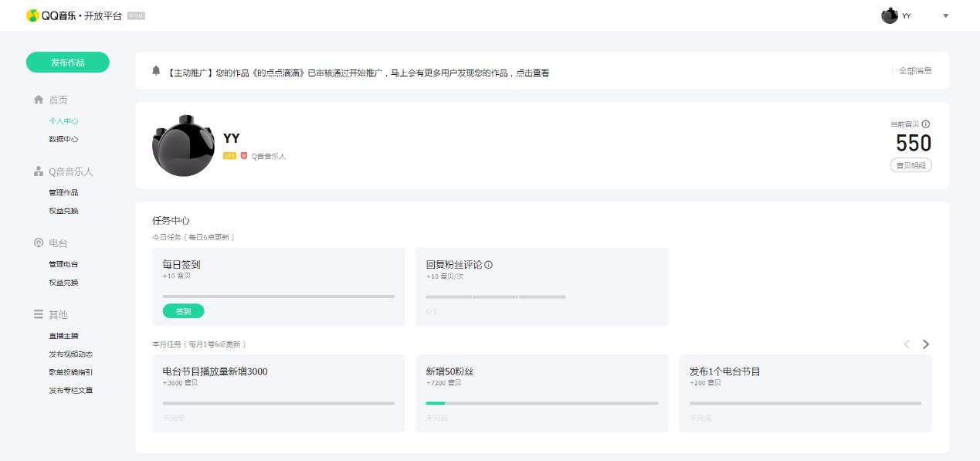Click the QQ音乐 logo in header
Image resolution: width=980 pixels, height=461 pixels.
tap(32, 15)
